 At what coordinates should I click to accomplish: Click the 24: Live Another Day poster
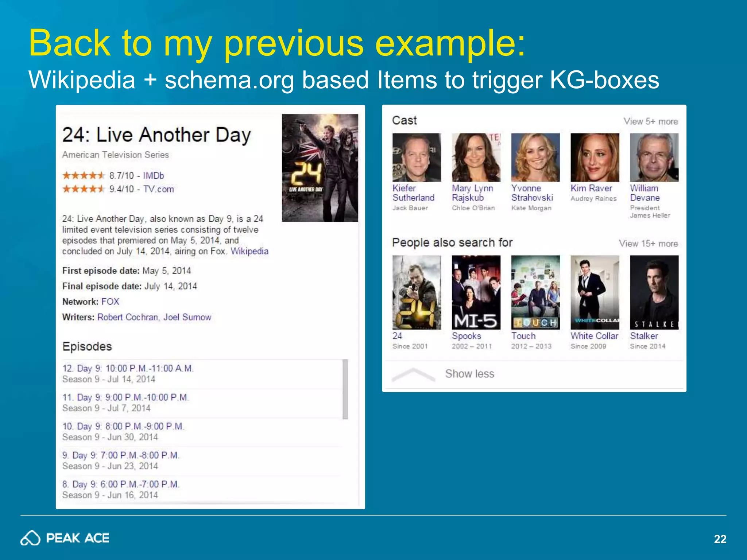click(320, 168)
